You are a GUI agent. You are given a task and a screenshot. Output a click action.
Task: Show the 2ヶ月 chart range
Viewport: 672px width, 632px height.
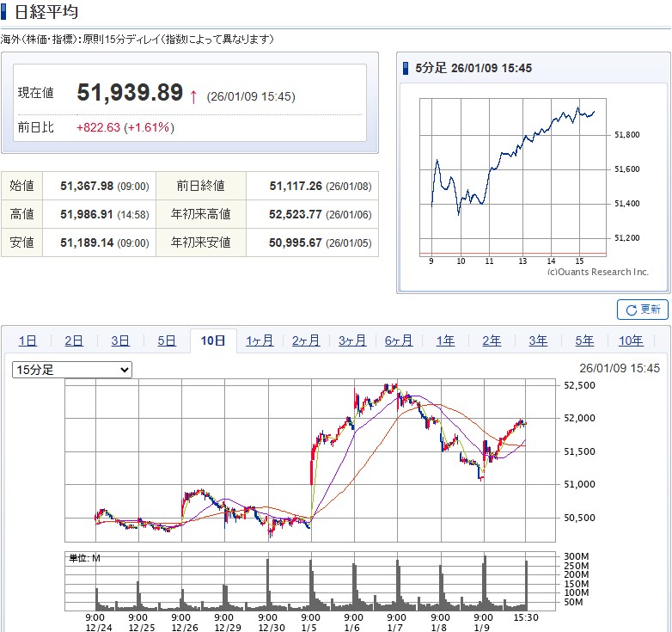pos(306,341)
